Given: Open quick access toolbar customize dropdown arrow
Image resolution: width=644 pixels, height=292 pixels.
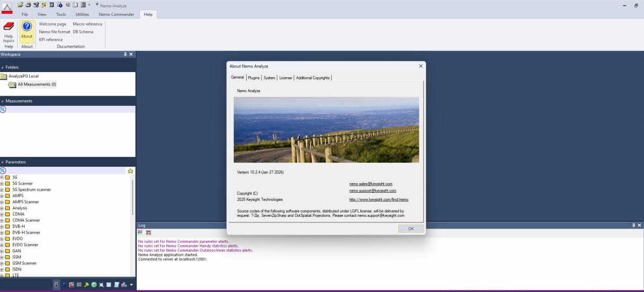Looking at the screenshot, I should pos(97,5).
